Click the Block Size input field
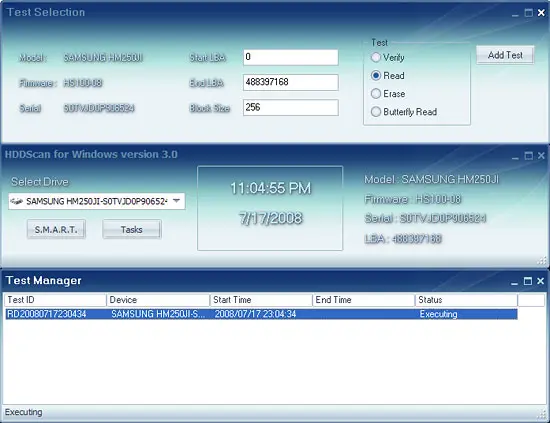 point(290,107)
